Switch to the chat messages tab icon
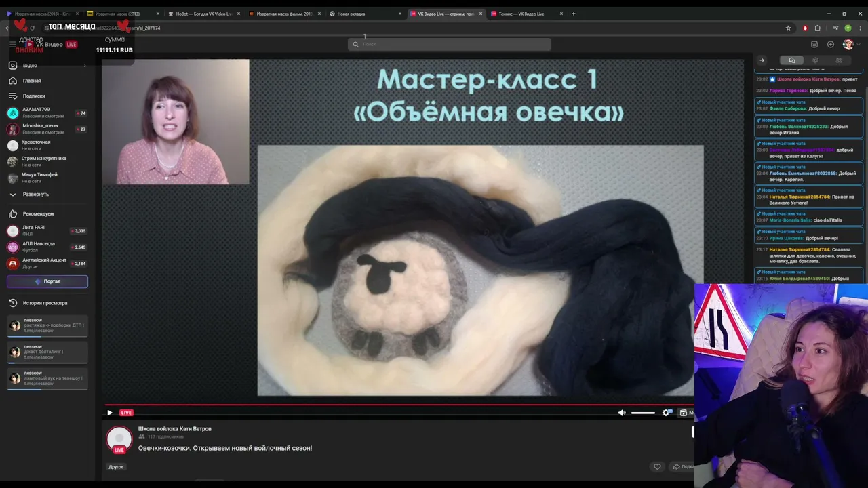Viewport: 868px width, 488px height. tap(791, 60)
